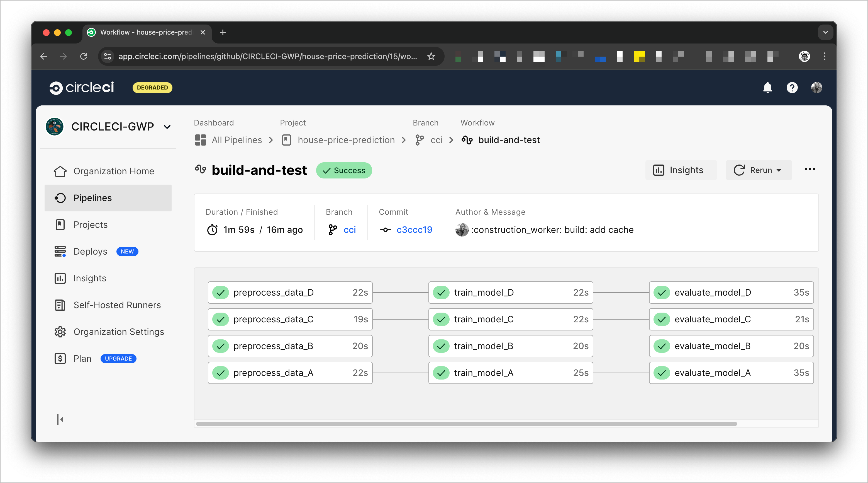Viewport: 868px width, 483px height.
Task: Click the help question mark icon
Action: click(x=792, y=87)
